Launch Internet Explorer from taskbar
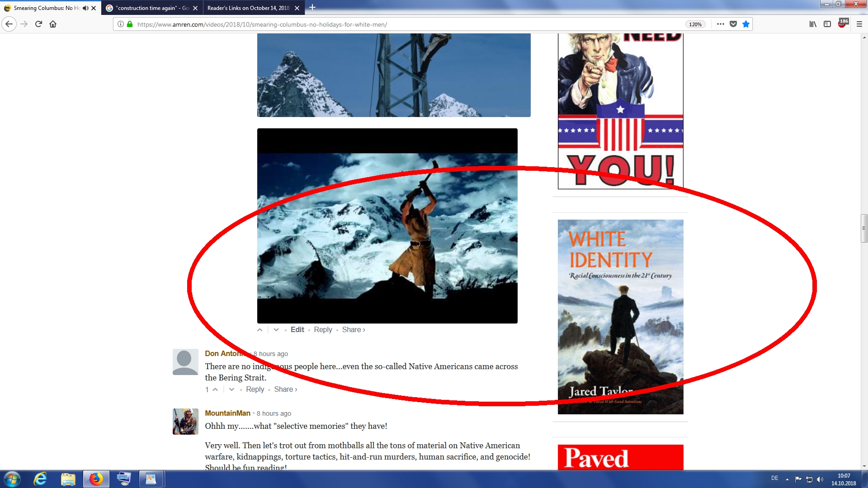The height and width of the screenshot is (488, 868). 40,479
